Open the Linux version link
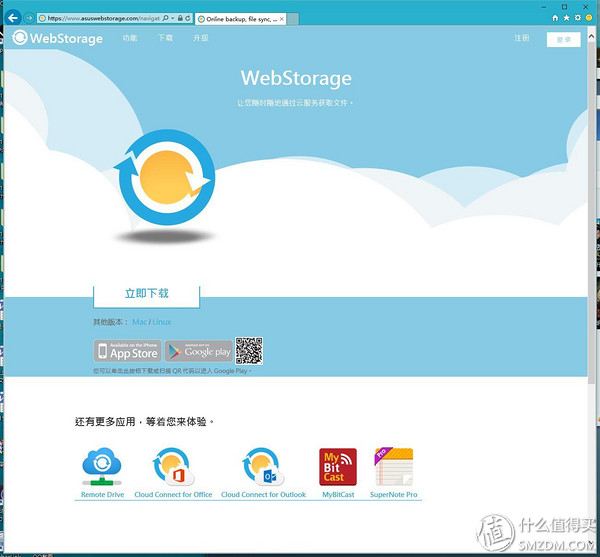 (x=161, y=322)
